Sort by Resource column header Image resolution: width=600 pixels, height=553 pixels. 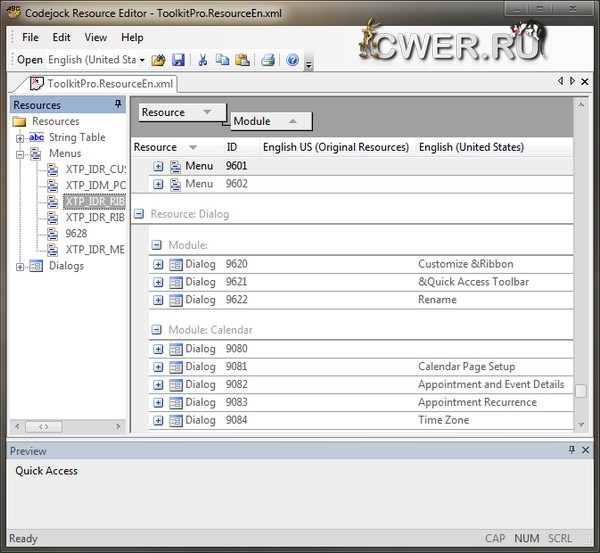pyautogui.click(x=177, y=147)
